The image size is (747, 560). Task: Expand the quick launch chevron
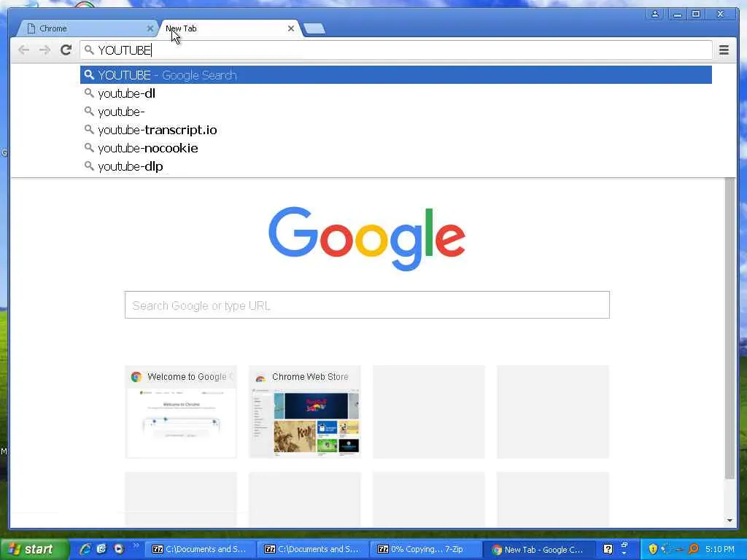pyautogui.click(x=136, y=545)
